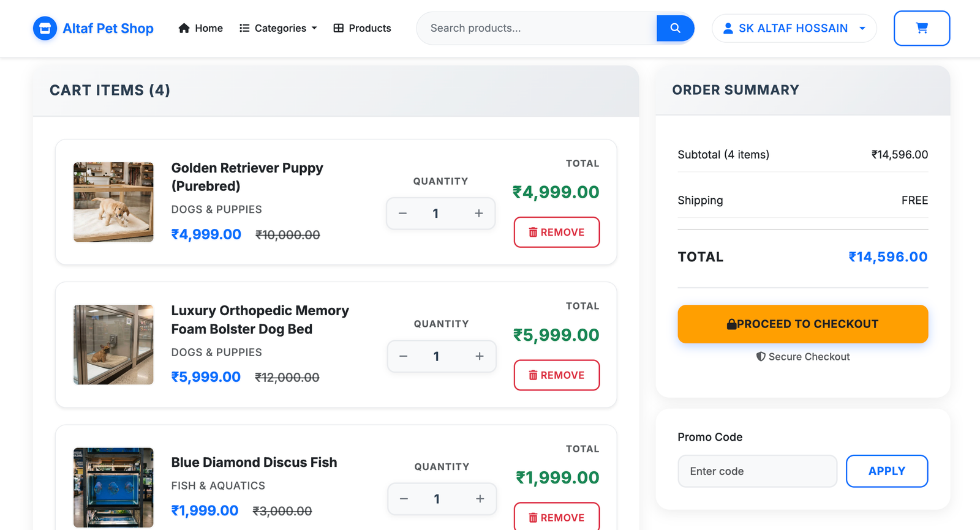980x530 pixels.
Task: Remove Blue Diamond Discus Fish from cart
Action: pos(557,517)
